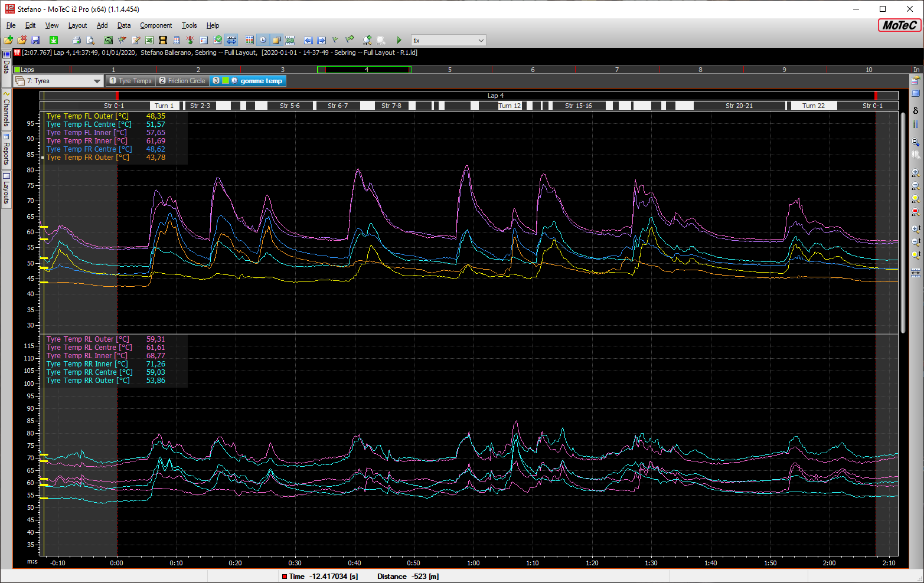Click the blue left arrow icon
This screenshot has width=924, height=583.
pyautogui.click(x=308, y=40)
